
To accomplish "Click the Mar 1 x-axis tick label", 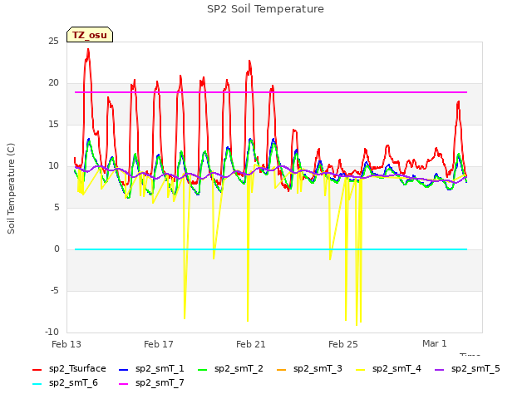I will [x=435, y=343].
